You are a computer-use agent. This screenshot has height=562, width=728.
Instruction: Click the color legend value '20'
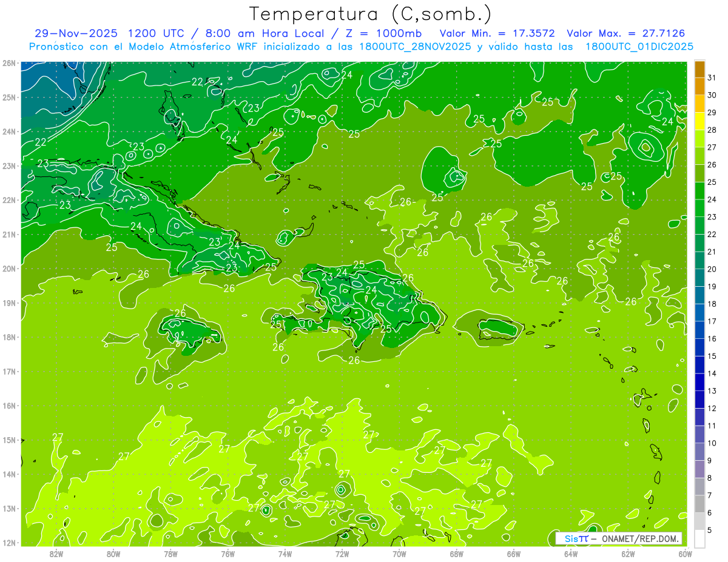[712, 269]
